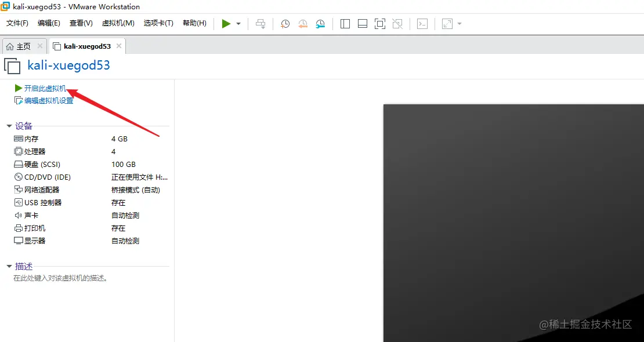The width and height of the screenshot is (644, 342).
Task: Click the hard disk icon beside 硬盘
Action: (x=18, y=164)
